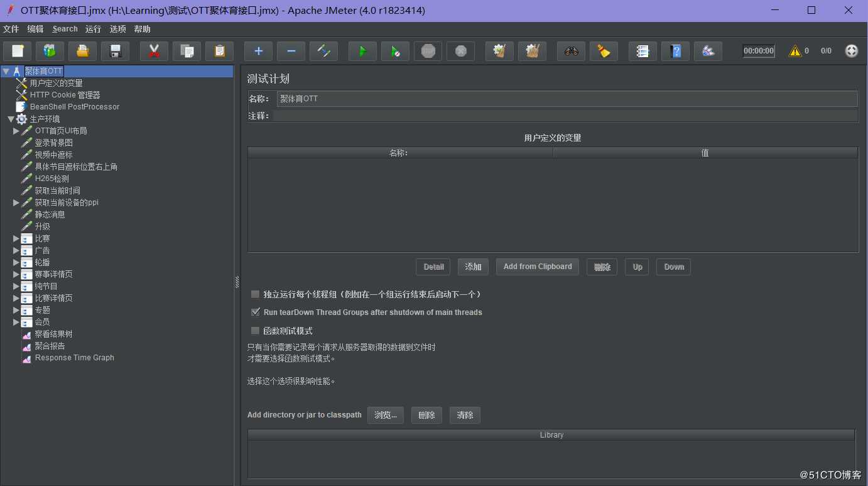Collapse the 生产环境 thread group node

click(11, 119)
